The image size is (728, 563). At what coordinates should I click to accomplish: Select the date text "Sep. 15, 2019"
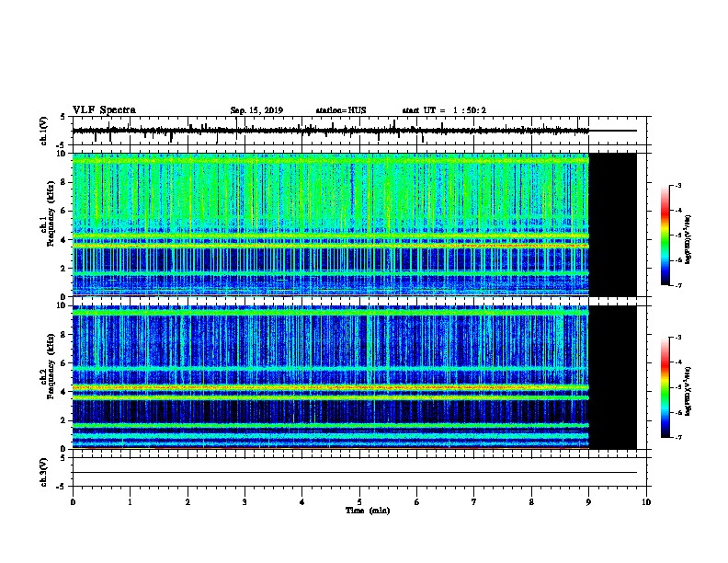click(x=256, y=110)
